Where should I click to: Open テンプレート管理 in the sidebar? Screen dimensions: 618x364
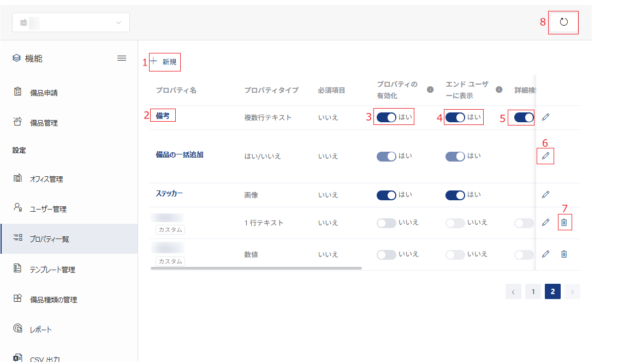click(x=52, y=270)
